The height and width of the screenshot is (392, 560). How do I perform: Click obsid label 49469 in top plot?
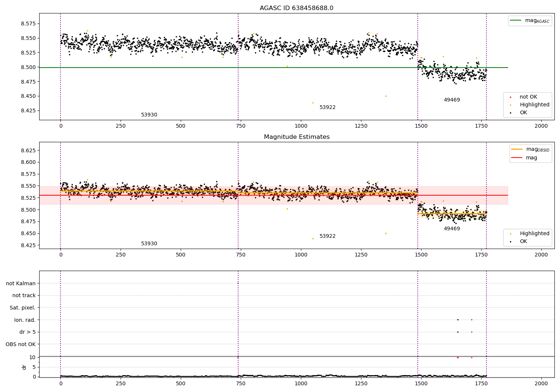point(452,100)
